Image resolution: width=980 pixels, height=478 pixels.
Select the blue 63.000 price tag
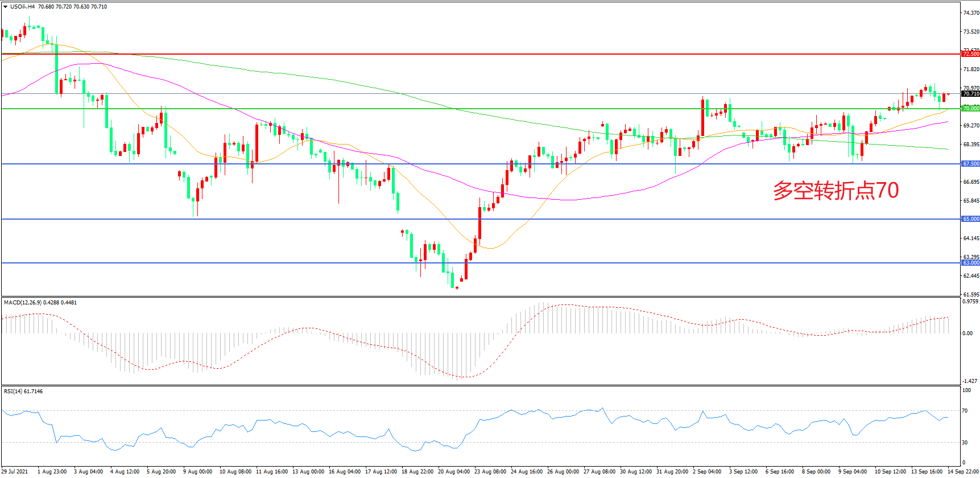coord(970,263)
